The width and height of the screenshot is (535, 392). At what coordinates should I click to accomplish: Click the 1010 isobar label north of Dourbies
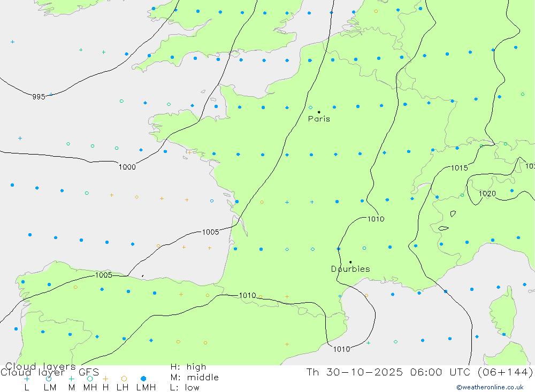click(376, 219)
